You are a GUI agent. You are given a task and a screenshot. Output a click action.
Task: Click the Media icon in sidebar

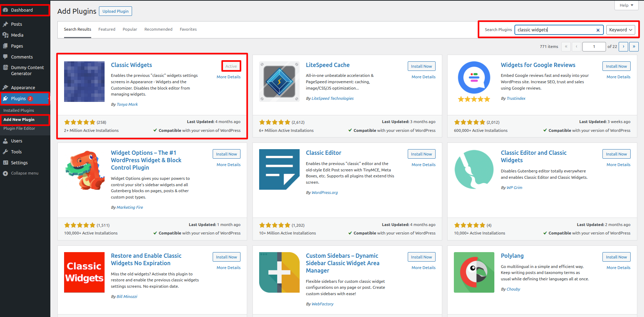tap(5, 35)
